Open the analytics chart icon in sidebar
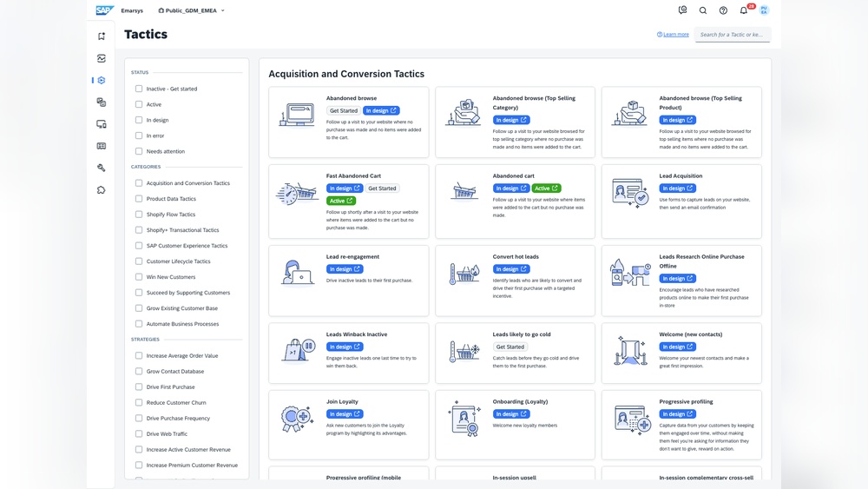Screen dimensions: 868x489 [102, 58]
